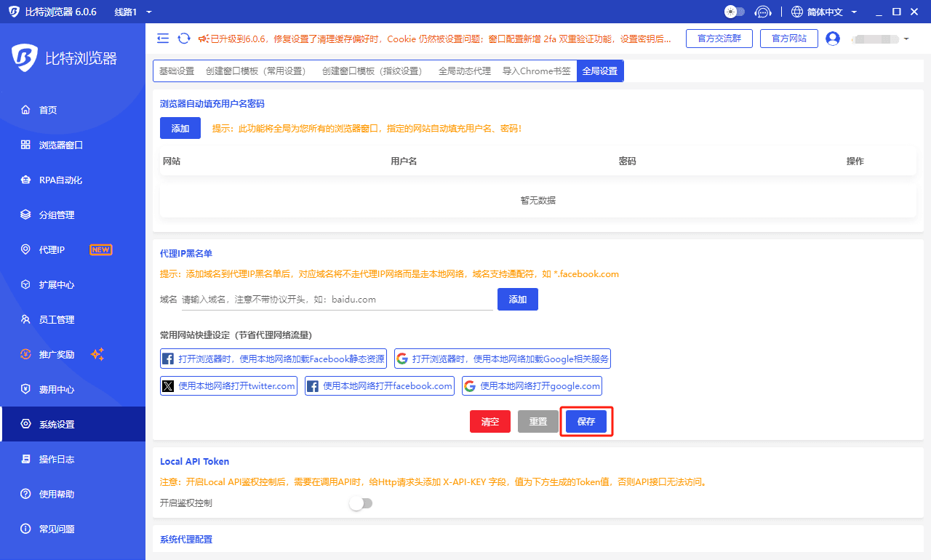Click the 操作 column header

(x=855, y=161)
